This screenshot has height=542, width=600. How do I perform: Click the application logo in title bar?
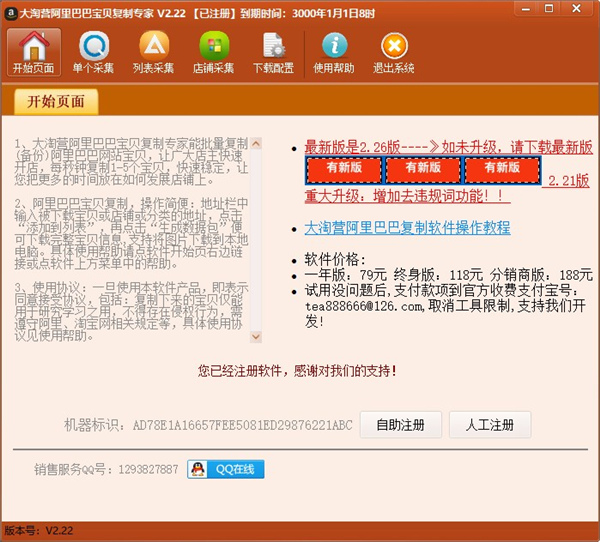coord(10,13)
